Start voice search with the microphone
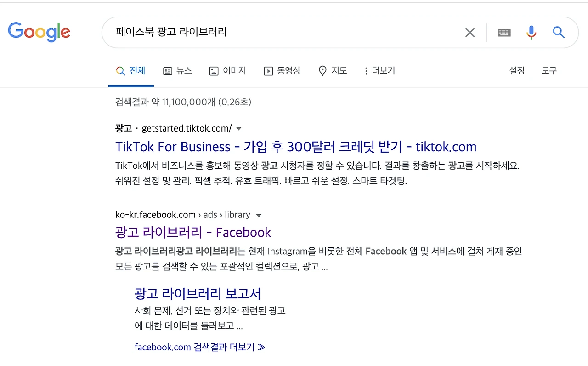The image size is (588, 366). pos(531,32)
